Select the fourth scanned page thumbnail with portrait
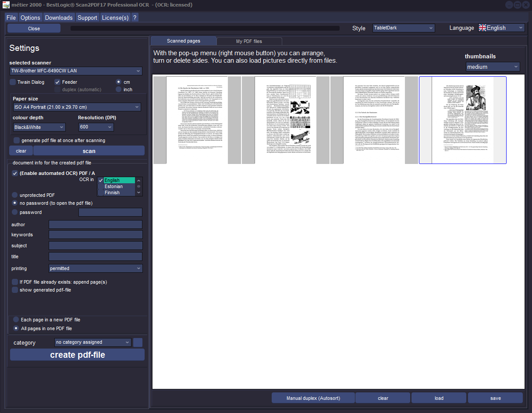 462,120
